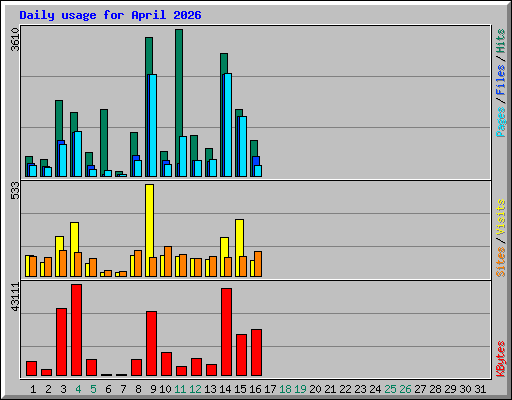This screenshot has height=400, width=512.
Task: Select the red KBytes bar for day 1
Action: click(x=31, y=369)
